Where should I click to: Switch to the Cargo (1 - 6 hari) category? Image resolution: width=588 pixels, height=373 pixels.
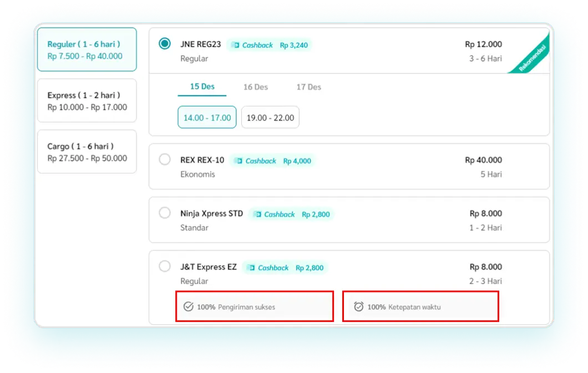[x=87, y=152]
